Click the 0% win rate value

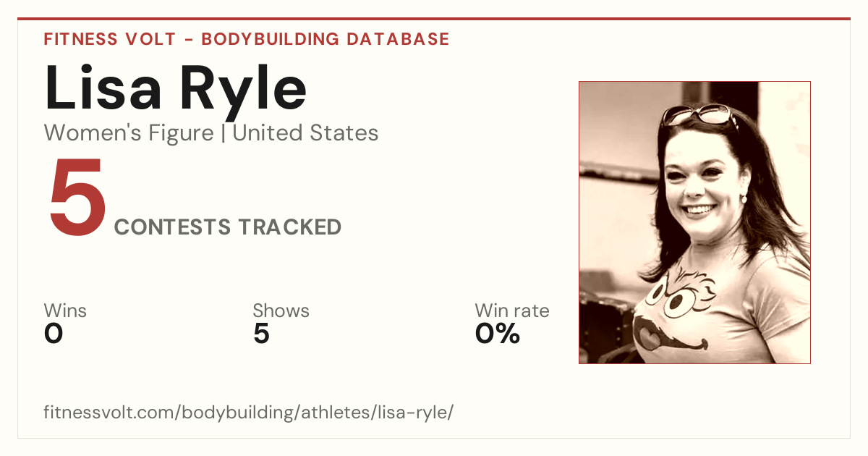pyautogui.click(x=498, y=334)
